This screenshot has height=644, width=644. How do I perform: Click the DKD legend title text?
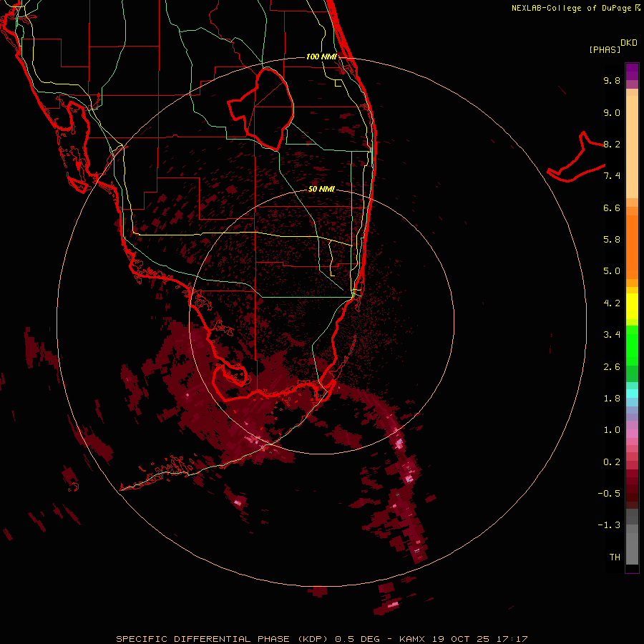tap(629, 43)
